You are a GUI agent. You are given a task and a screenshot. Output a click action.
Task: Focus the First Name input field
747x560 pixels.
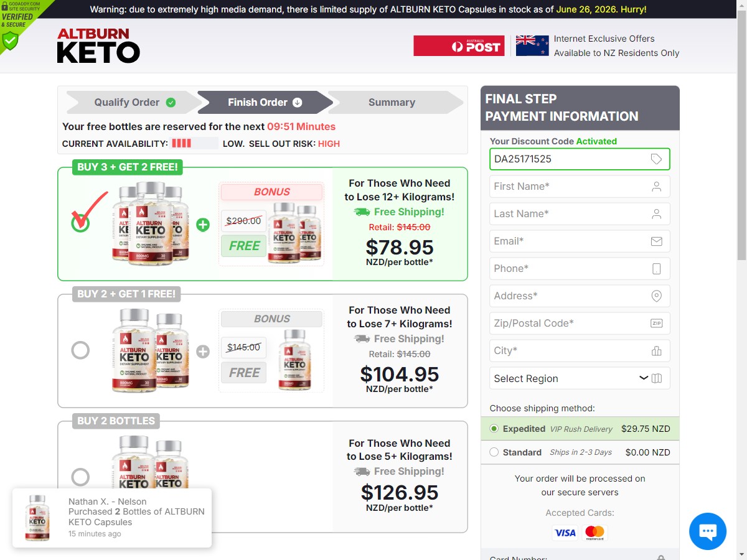[x=580, y=187]
